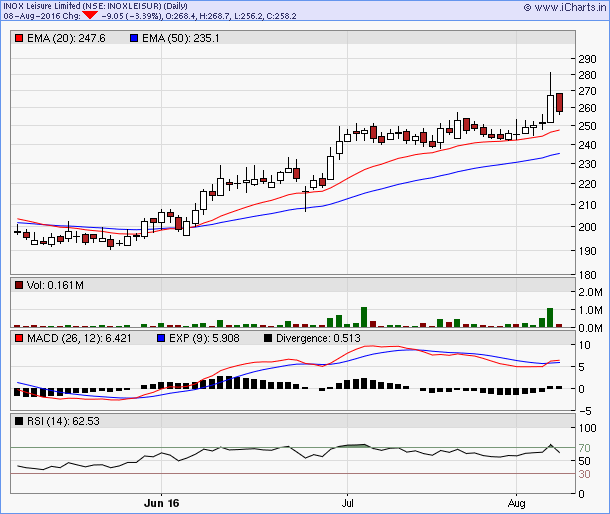
Task: Click the 220 price axis label
Action: (x=587, y=184)
